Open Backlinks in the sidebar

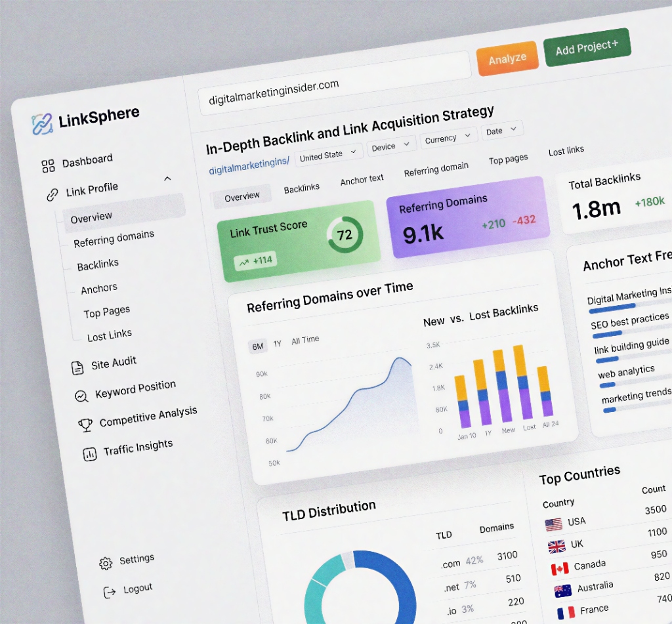pos(98,265)
